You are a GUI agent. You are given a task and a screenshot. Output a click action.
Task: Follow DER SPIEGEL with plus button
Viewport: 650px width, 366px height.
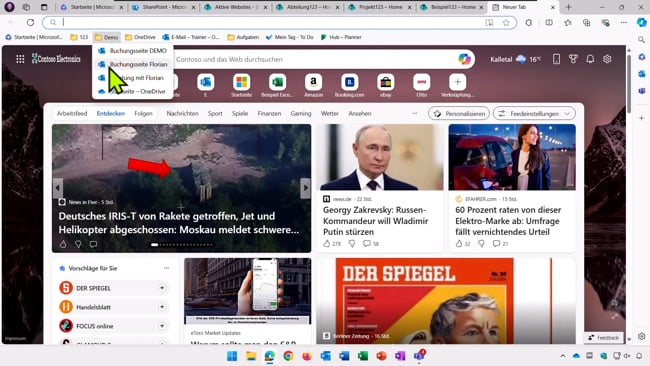pyautogui.click(x=162, y=288)
